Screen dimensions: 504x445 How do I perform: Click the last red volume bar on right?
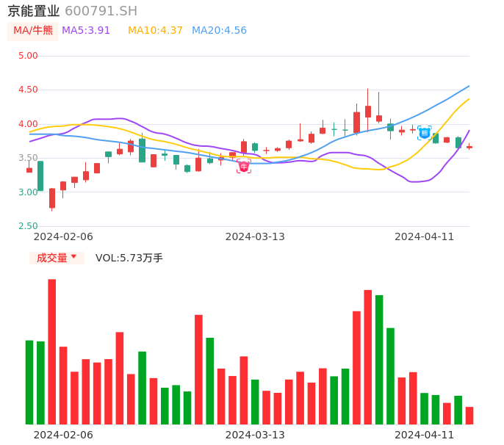[x=469, y=416]
